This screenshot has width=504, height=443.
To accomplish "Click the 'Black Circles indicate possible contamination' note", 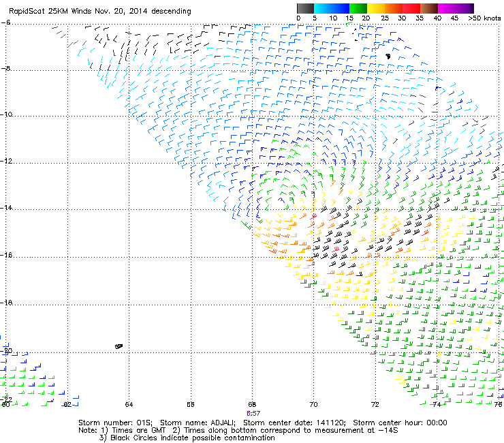I will tap(193, 438).
